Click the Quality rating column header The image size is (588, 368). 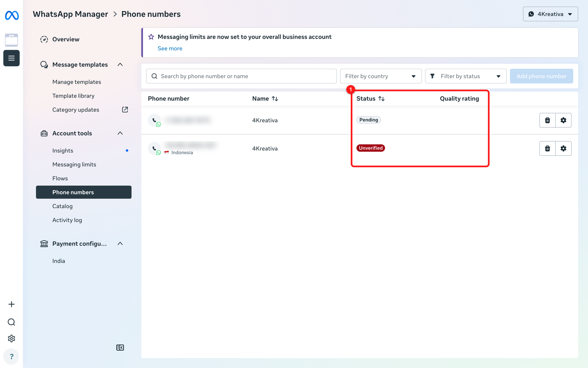[x=459, y=98]
